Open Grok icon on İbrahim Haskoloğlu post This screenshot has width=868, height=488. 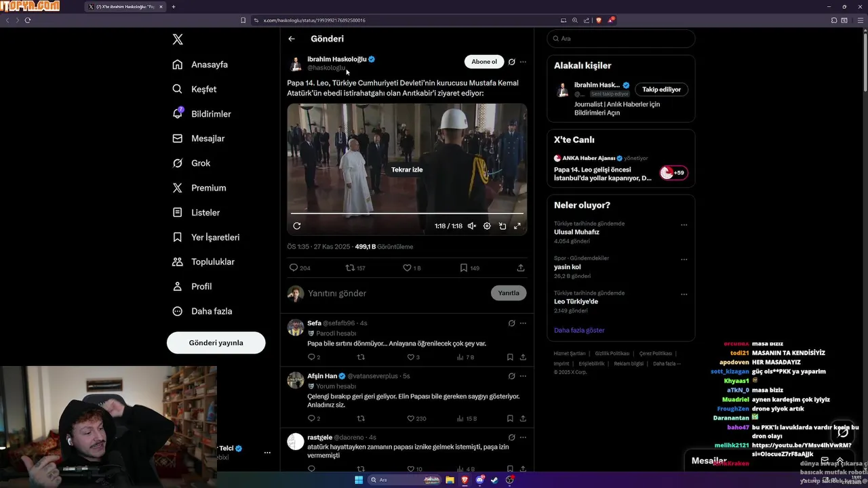(x=512, y=62)
